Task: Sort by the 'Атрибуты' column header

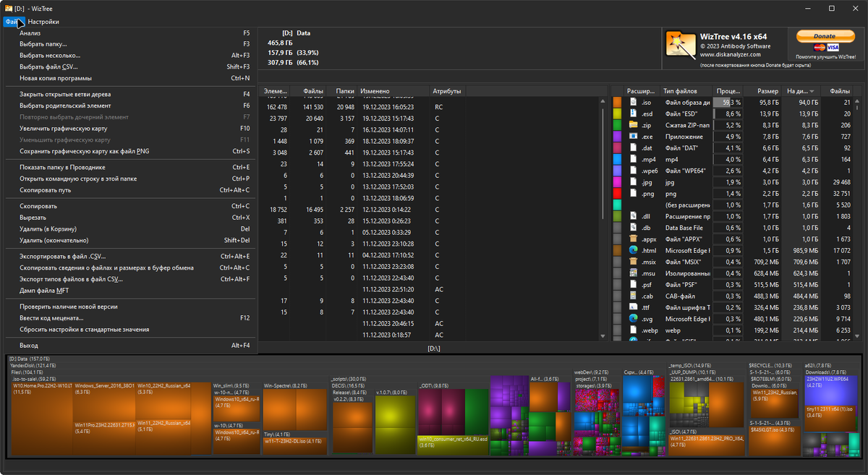Action: 446,92
